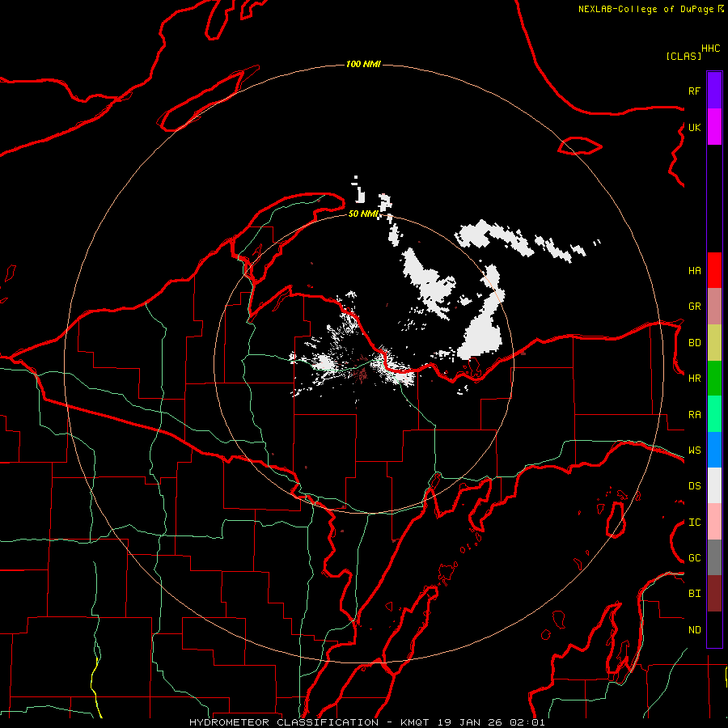Screen dimensions: 728x728
Task: Click the 'ND' legend label
Action: coord(694,630)
